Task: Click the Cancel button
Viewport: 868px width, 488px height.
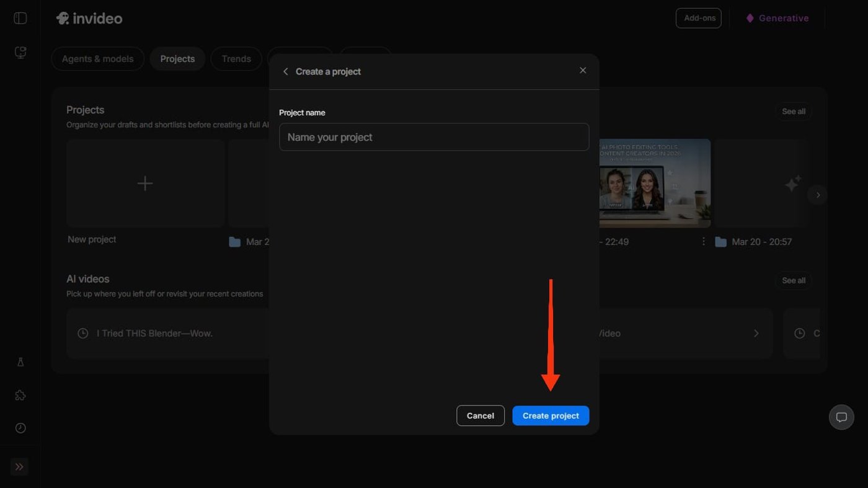Action: coord(480,415)
